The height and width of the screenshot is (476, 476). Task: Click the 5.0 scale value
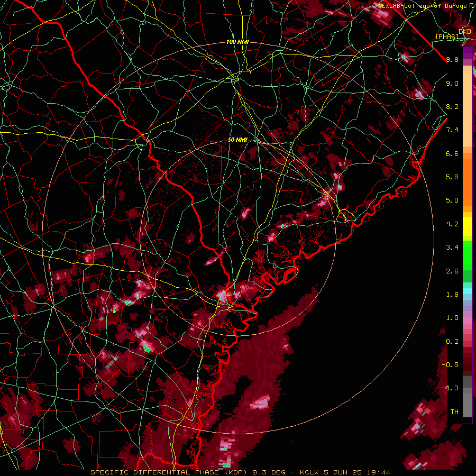pos(452,200)
